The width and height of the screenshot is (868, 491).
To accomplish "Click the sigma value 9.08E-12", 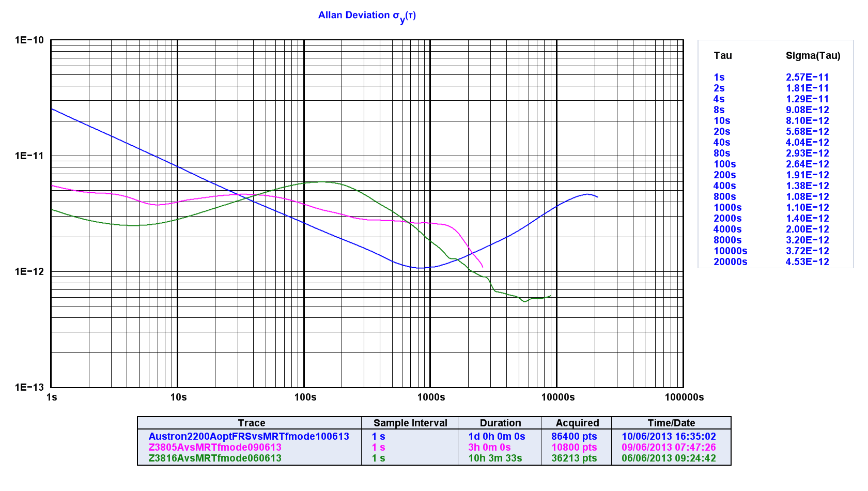I will [807, 110].
